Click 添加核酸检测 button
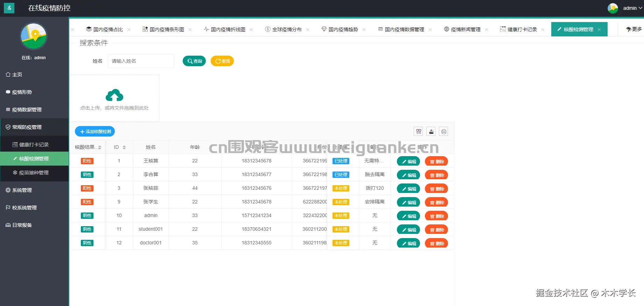This screenshot has width=644, height=306. [x=95, y=131]
